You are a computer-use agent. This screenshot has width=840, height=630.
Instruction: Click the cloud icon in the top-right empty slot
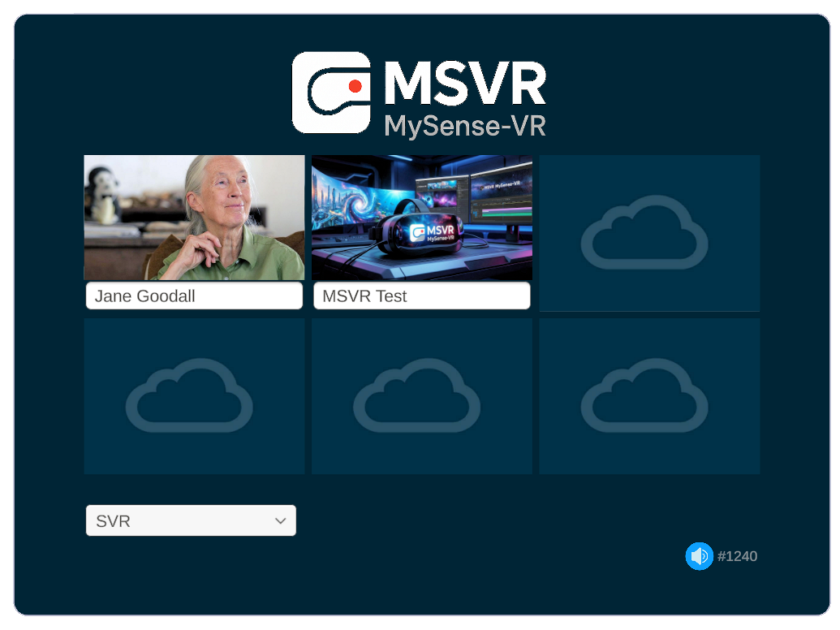pos(644,232)
